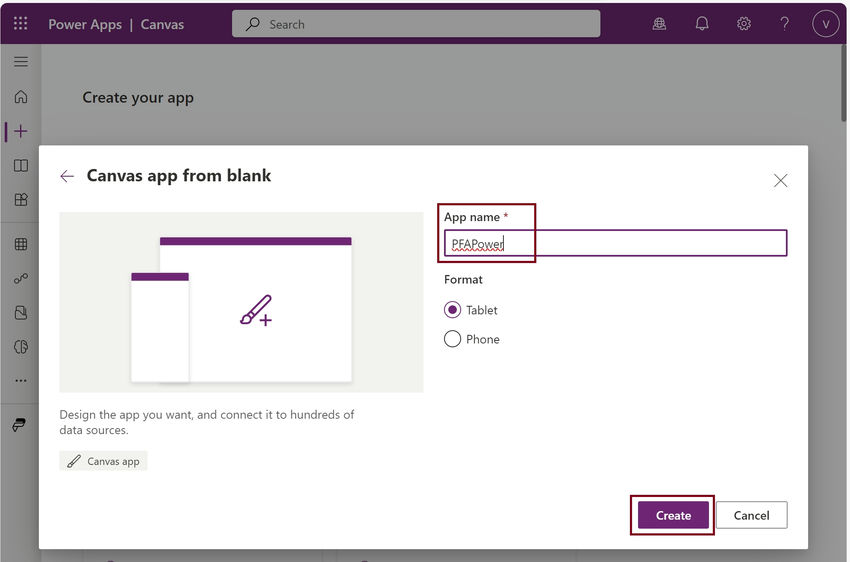Click the Create button
Viewport: 850px width, 562px height.
pos(673,515)
